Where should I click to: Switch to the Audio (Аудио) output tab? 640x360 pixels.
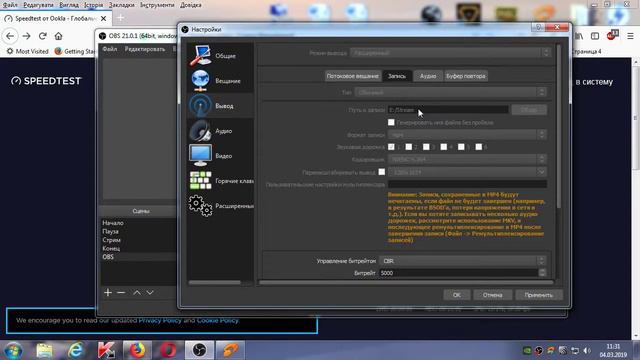point(428,76)
